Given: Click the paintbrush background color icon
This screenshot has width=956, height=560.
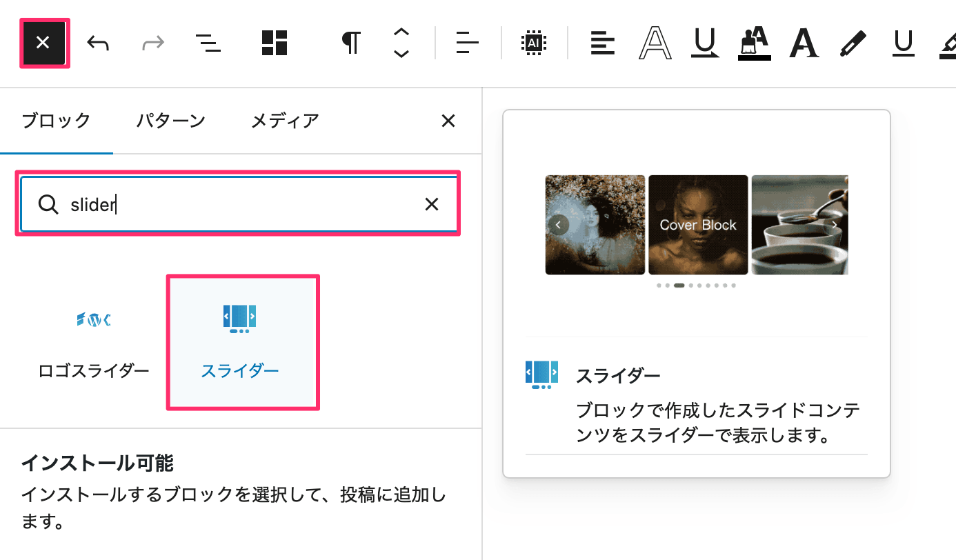Looking at the screenshot, I should 753,43.
